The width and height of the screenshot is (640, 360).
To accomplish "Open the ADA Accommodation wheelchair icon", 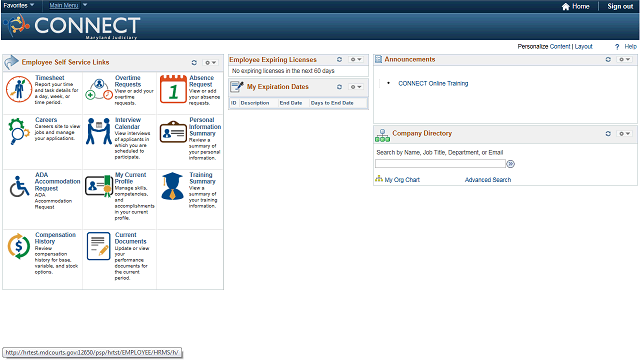I will (19, 186).
